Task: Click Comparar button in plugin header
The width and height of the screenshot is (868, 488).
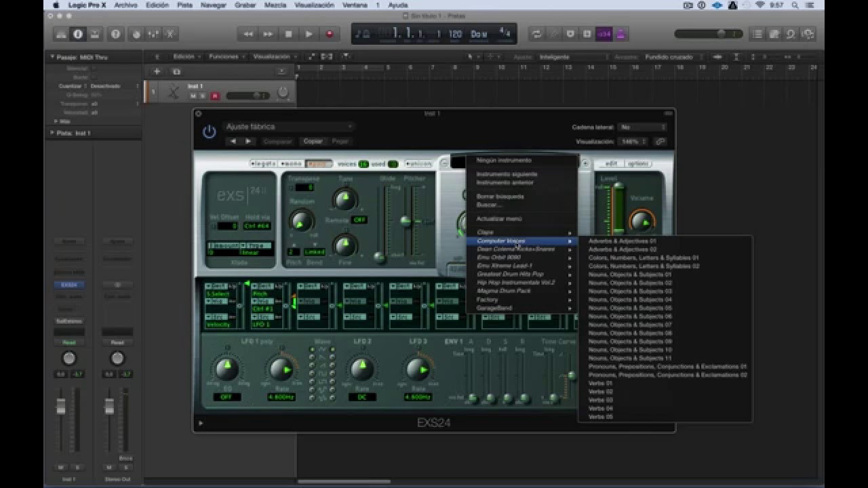Action: 277,141
